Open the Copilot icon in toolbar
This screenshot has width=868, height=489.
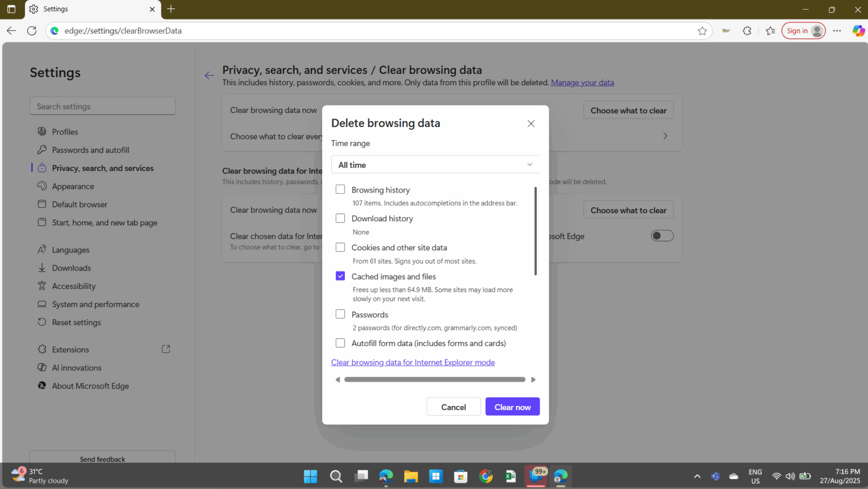point(858,30)
